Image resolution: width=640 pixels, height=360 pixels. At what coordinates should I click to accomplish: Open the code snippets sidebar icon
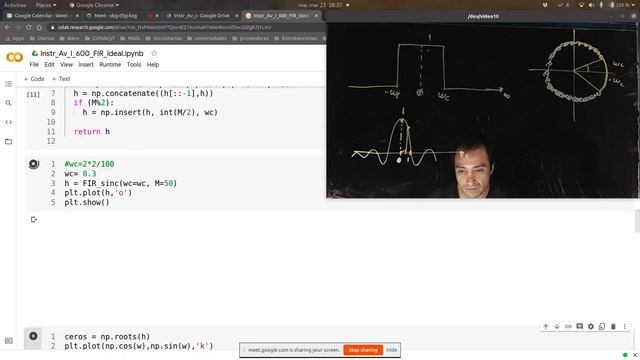(8, 122)
